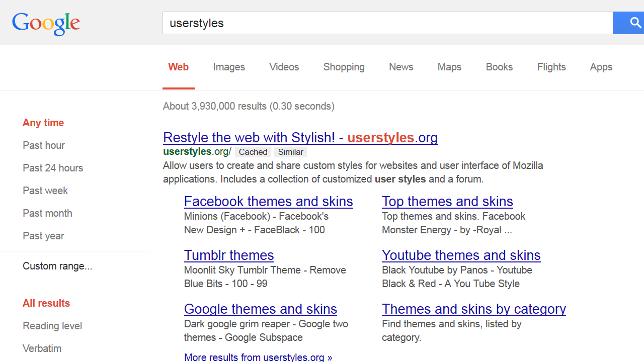Filter results from the Past week
Screen dimensions: 644x362
(x=45, y=191)
